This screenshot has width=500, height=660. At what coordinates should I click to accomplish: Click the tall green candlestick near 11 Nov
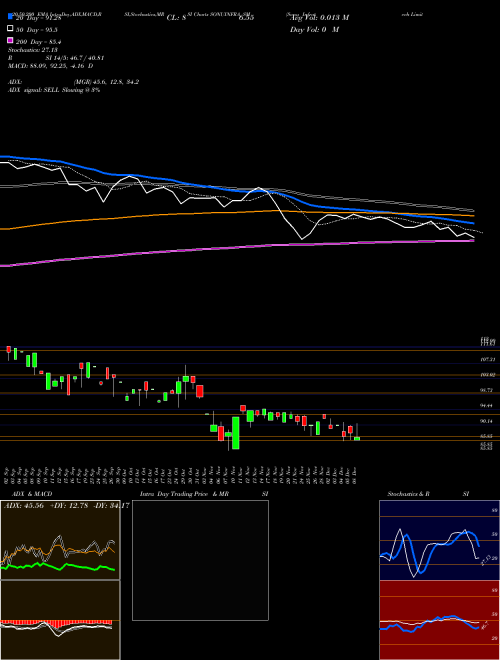pos(236,433)
